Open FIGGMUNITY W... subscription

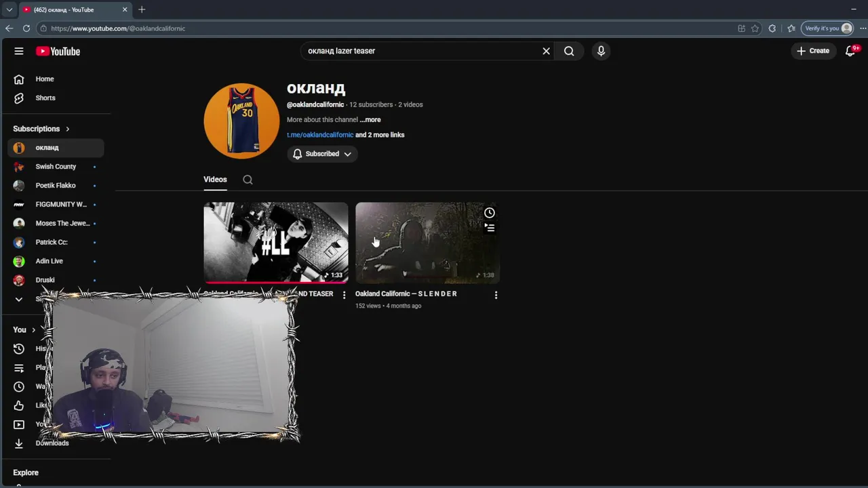coord(56,205)
